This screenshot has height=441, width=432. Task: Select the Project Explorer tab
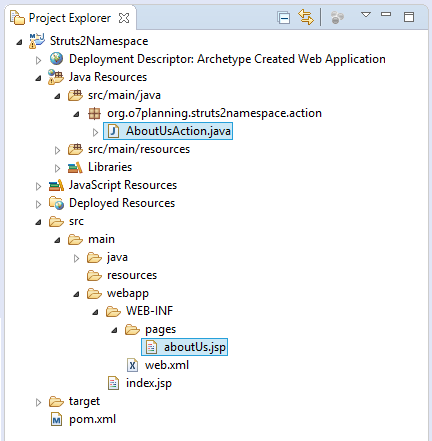pos(70,18)
